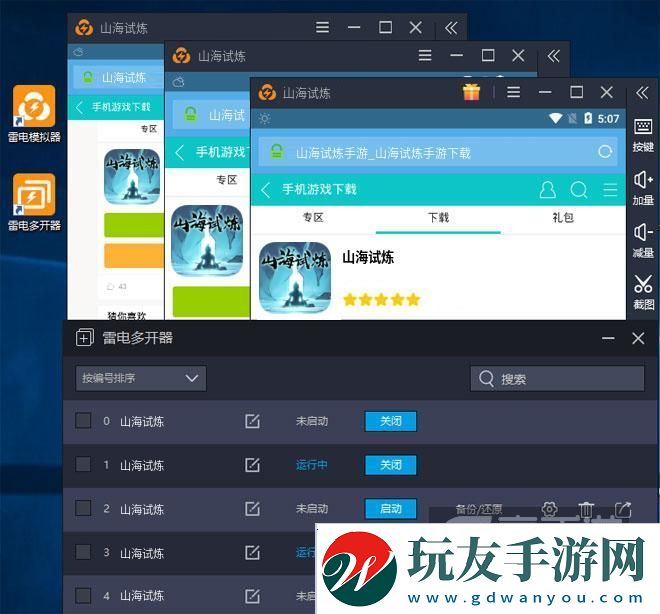Rename instance 0 with its edit icon

[252, 421]
